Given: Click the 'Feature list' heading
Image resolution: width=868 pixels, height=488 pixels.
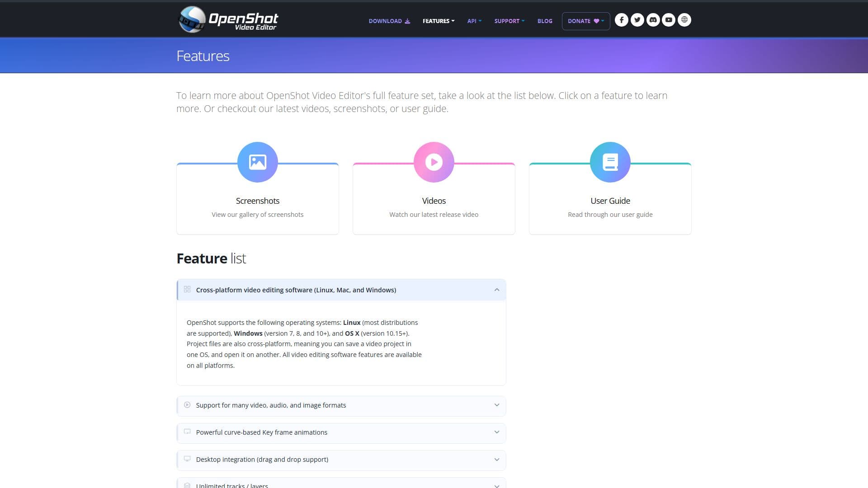Looking at the screenshot, I should pos(211,258).
